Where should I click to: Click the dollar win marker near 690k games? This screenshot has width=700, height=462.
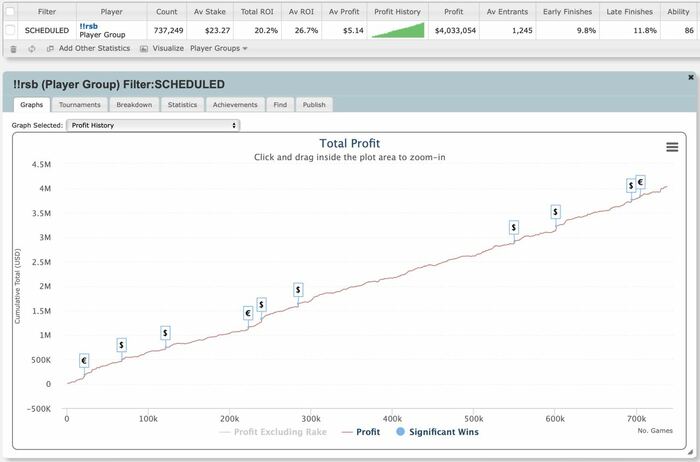point(631,186)
